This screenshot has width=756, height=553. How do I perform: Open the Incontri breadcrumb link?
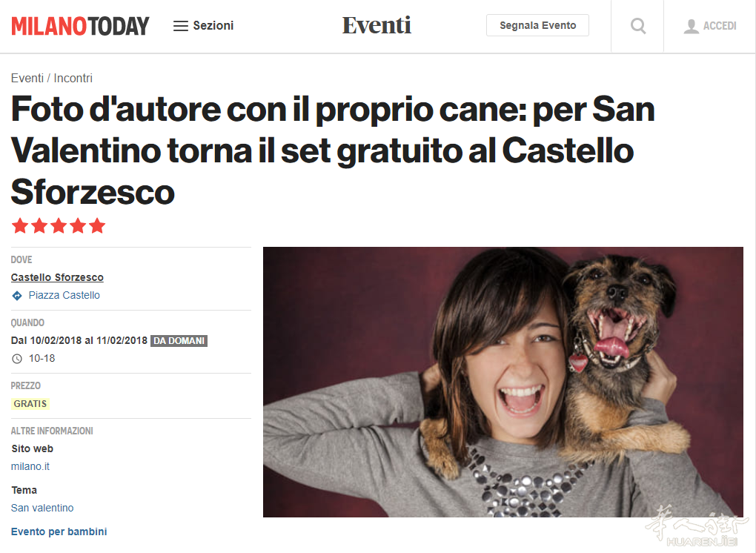tap(73, 78)
